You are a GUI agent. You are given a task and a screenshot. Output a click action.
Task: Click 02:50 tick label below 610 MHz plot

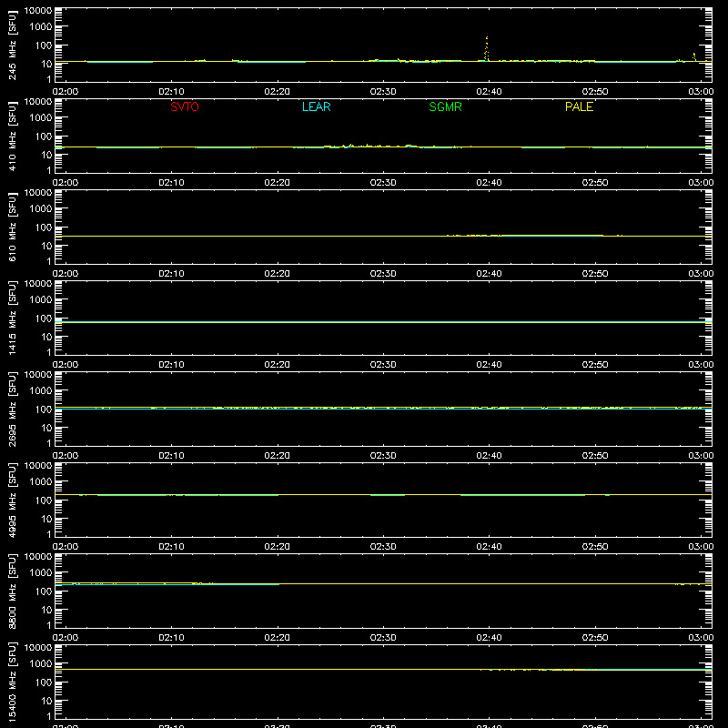coord(595,274)
